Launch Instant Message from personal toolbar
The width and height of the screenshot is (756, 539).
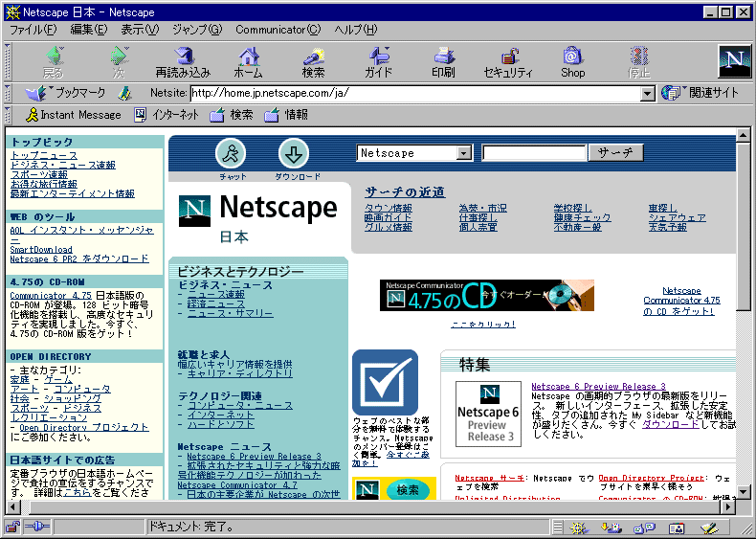tap(73, 115)
